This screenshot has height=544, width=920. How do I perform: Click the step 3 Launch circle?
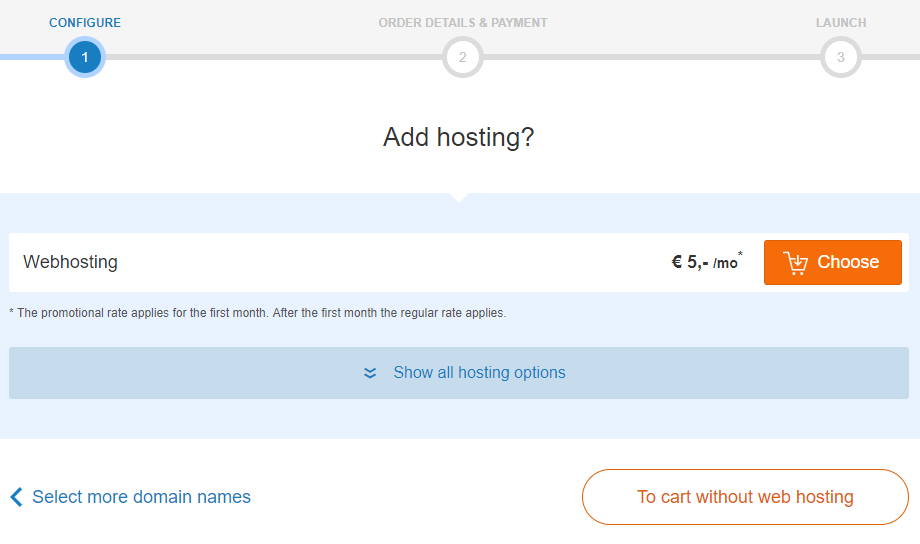[x=841, y=57]
